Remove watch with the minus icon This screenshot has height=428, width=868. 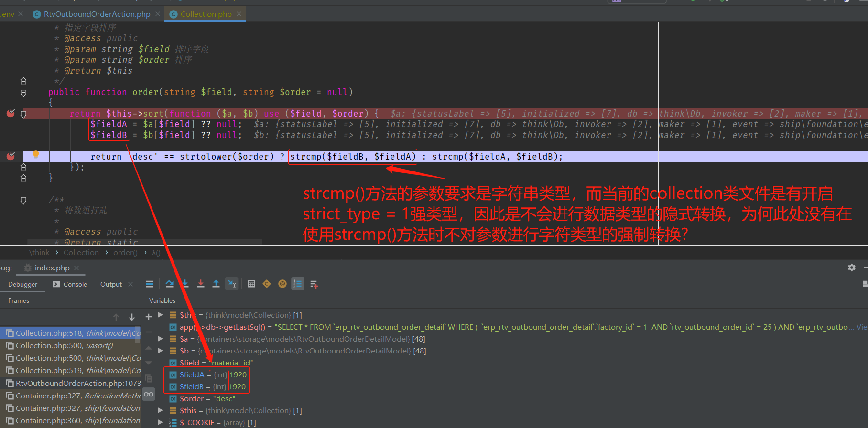click(149, 332)
